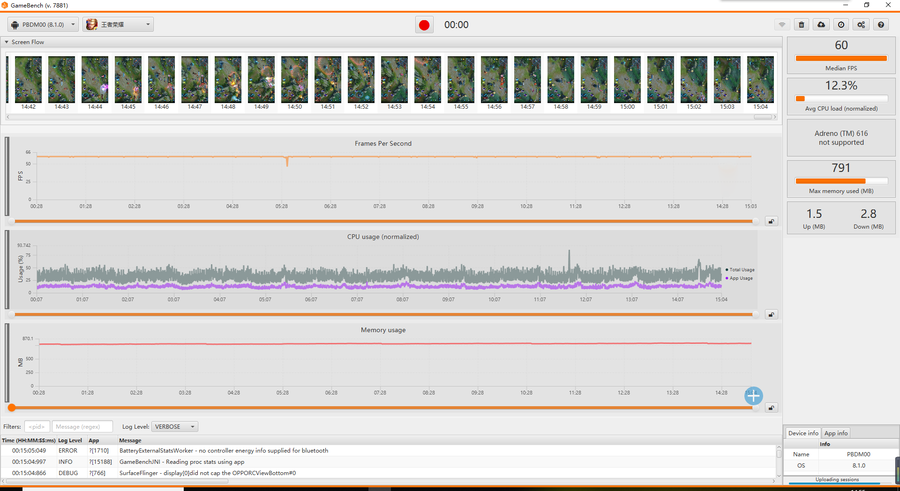Click the cloud upload icon
This screenshot has height=491, width=900.
pyautogui.click(x=821, y=25)
